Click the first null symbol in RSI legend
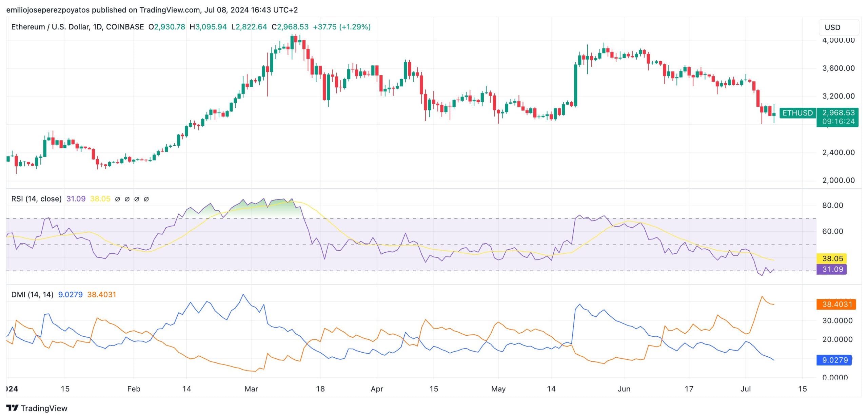 pos(117,199)
